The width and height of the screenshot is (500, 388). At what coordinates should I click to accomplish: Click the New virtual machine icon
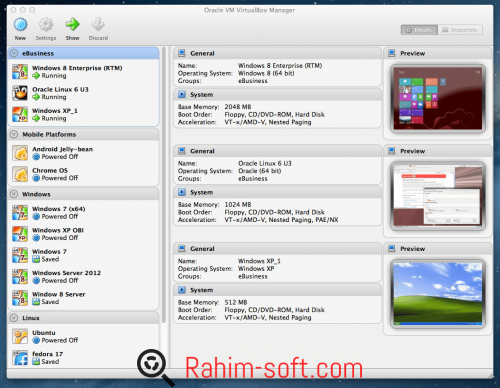20,25
